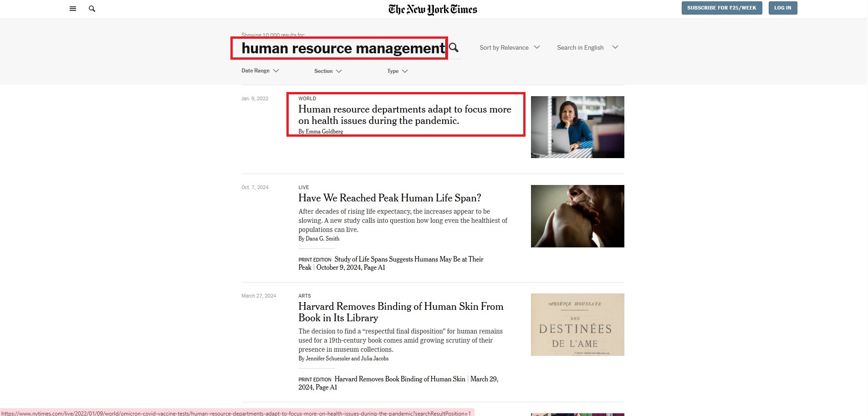Open the Have We Reached Peak Human Life Span article
868x416 pixels.
click(x=389, y=198)
